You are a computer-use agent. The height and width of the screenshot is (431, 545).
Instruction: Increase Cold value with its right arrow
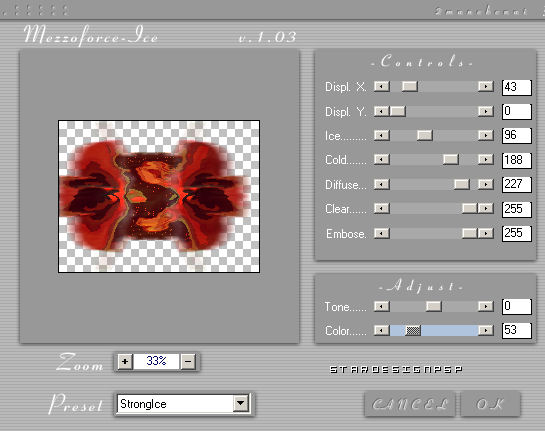click(x=486, y=160)
